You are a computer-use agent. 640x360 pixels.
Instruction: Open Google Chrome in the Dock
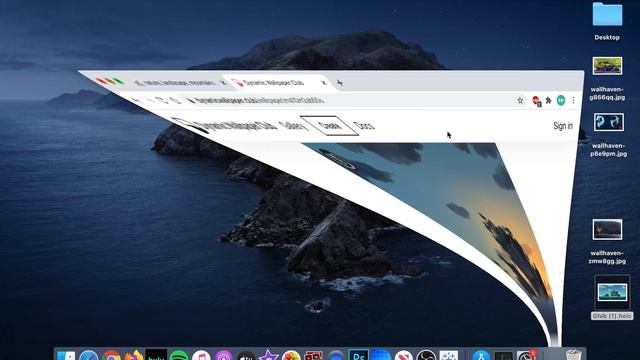[x=111, y=355]
